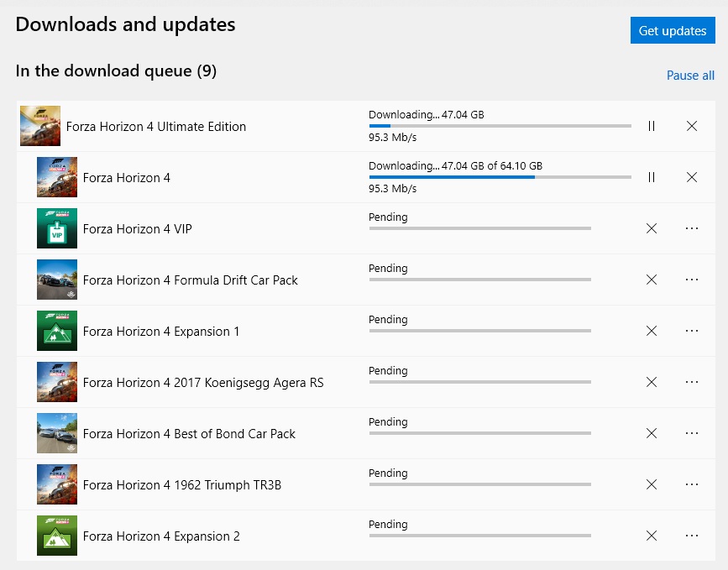728x570 pixels.
Task: Select the Best of Bond Car Pack thumbnail
Action: [x=57, y=433]
